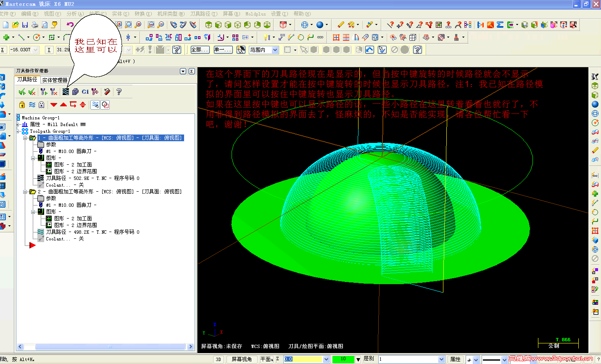The image size is (601, 364).
Task: Toggle the 3D mode status button
Action: (x=218, y=359)
